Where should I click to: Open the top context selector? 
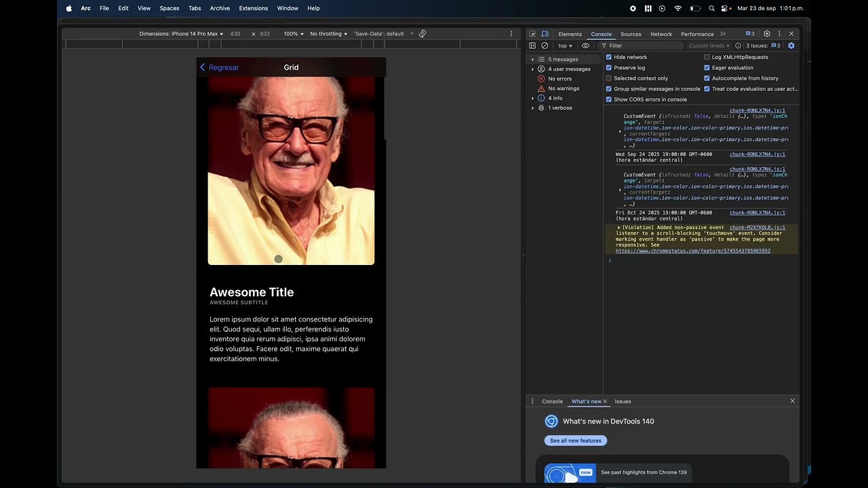tap(565, 45)
